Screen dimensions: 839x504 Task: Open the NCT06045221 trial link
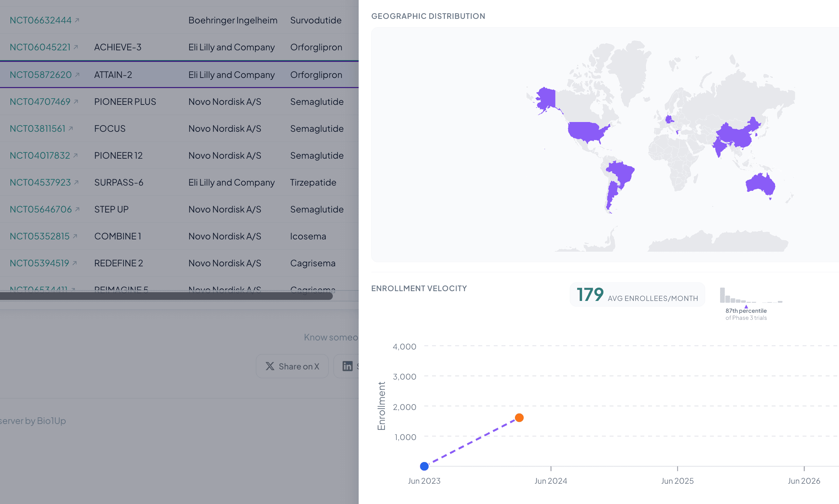coord(40,47)
